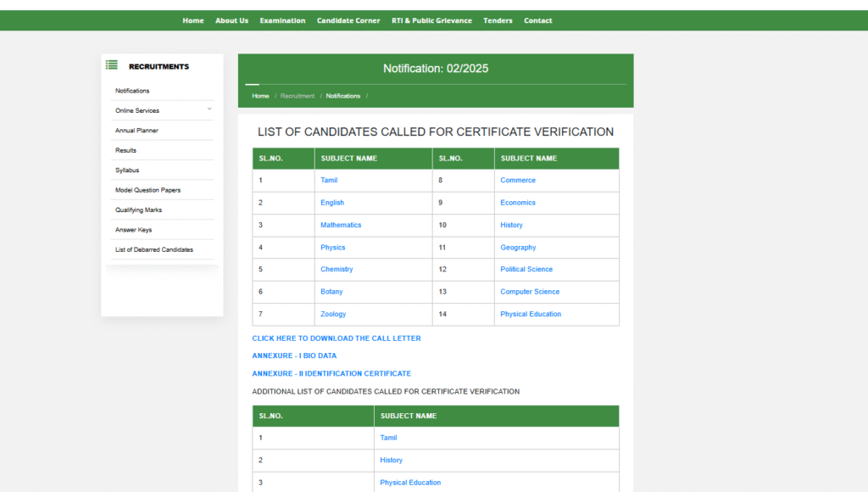Open Annexure - I Bio Data link
This screenshot has width=868, height=492.
pos(294,355)
